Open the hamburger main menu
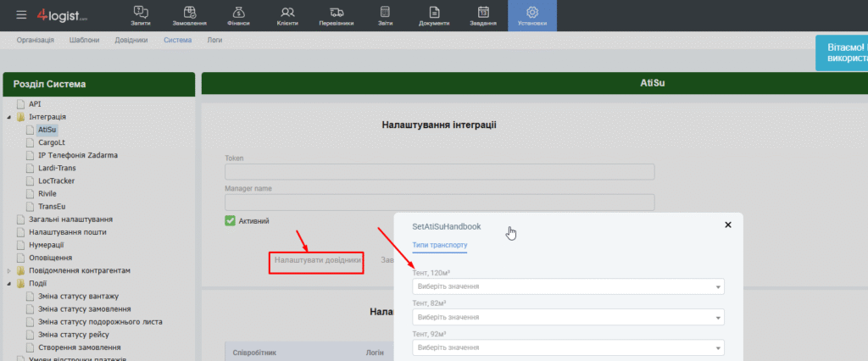Viewport: 868px width, 361px height. [x=21, y=14]
